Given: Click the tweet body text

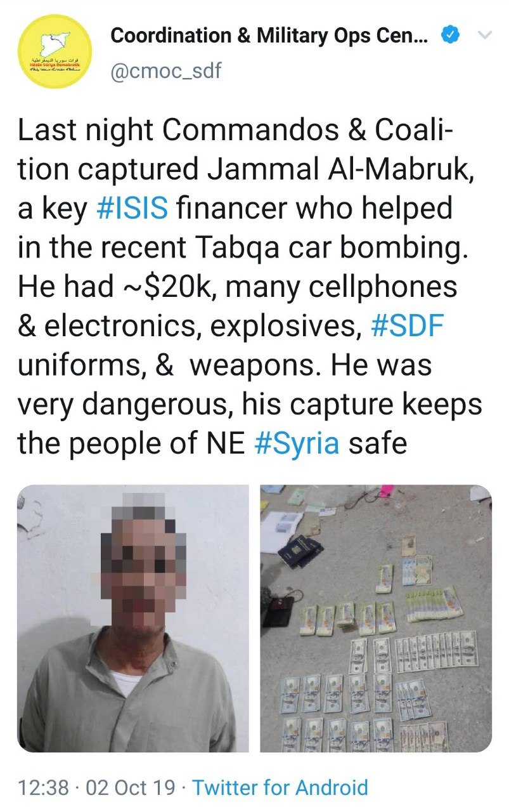Looking at the screenshot, I should click(x=250, y=287).
